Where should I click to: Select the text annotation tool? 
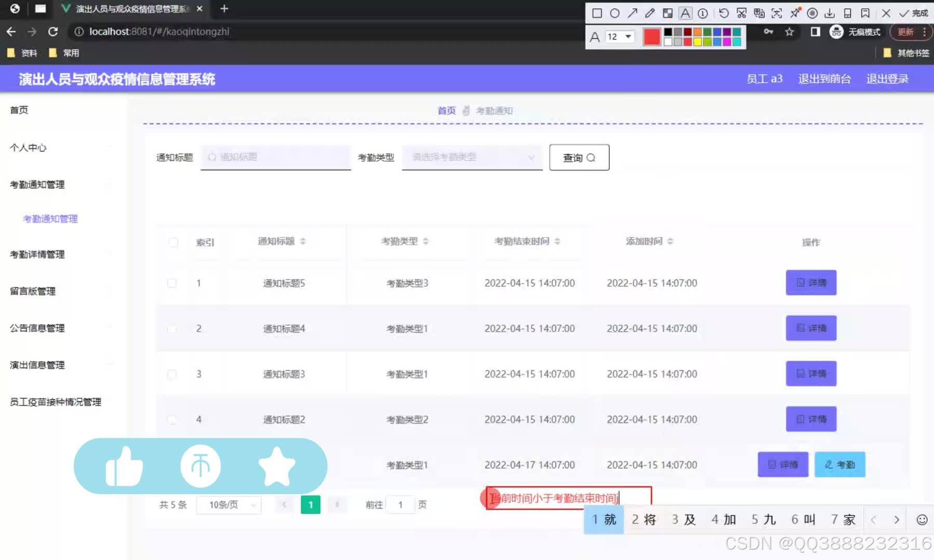click(x=685, y=13)
